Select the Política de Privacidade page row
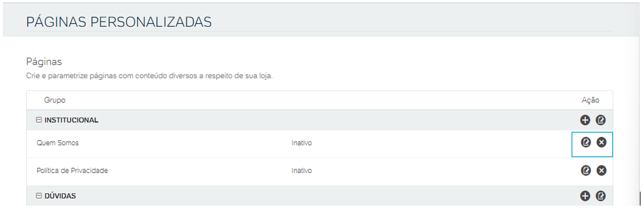The height and width of the screenshot is (212, 644). [320, 172]
